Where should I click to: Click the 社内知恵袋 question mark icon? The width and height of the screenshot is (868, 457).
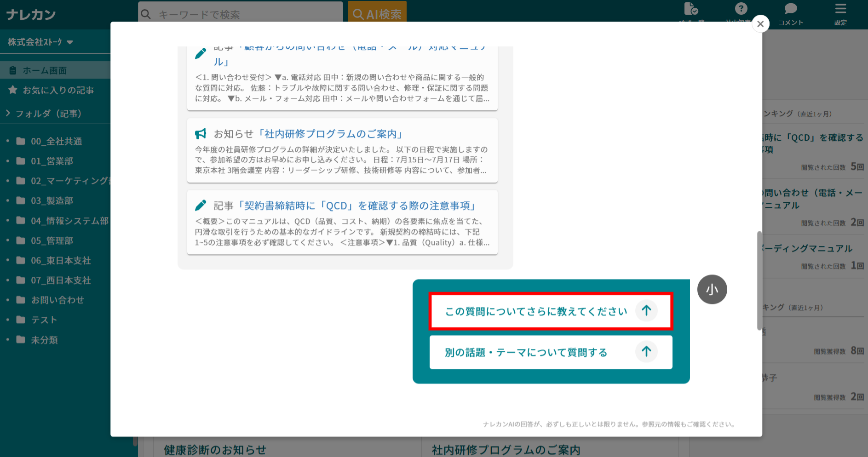click(x=741, y=8)
